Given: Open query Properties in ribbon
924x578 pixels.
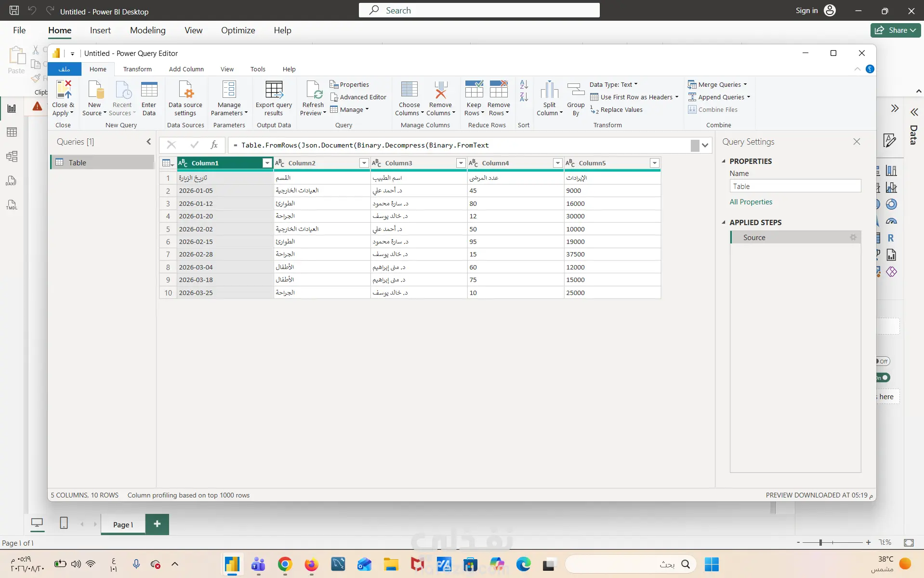Looking at the screenshot, I should tap(350, 84).
